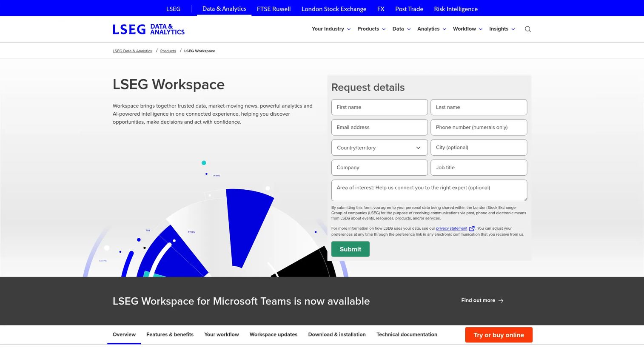The width and height of the screenshot is (644, 362).
Task: Focus the Last name field
Action: (x=479, y=107)
